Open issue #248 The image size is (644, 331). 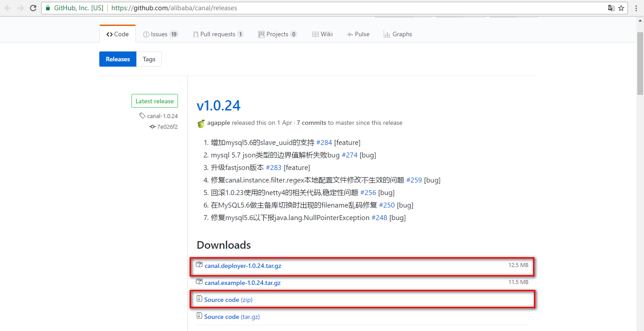pos(379,217)
